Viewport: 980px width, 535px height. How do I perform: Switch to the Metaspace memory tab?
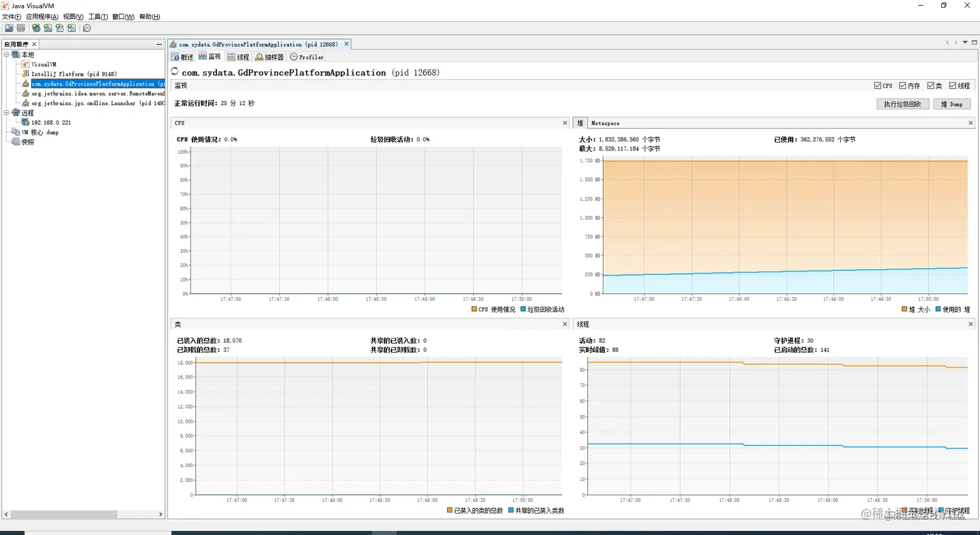605,123
